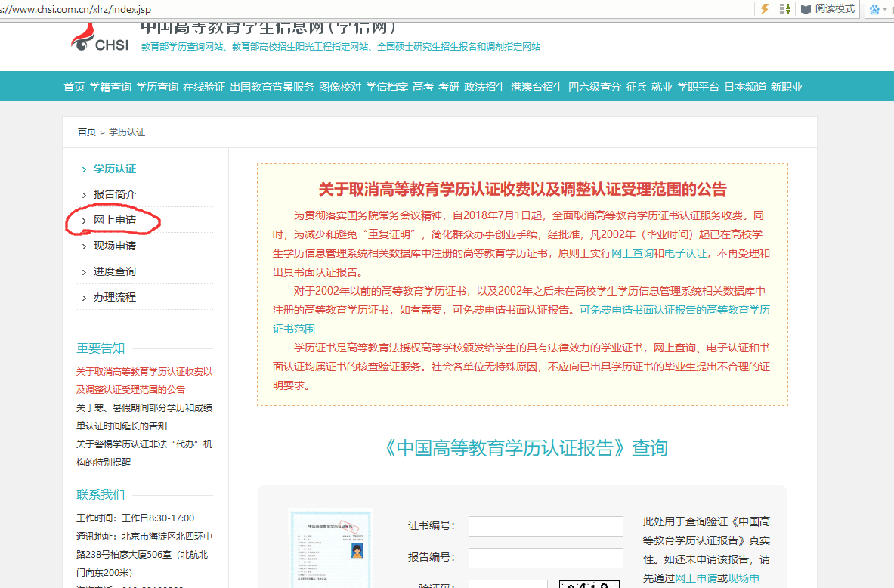The height and width of the screenshot is (588, 894).
Task: Click the Baidu paw search engine icon
Action: (x=874, y=9)
